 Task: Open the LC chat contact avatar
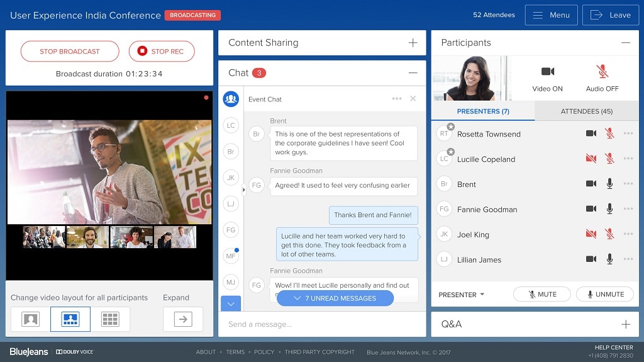coord(231,125)
